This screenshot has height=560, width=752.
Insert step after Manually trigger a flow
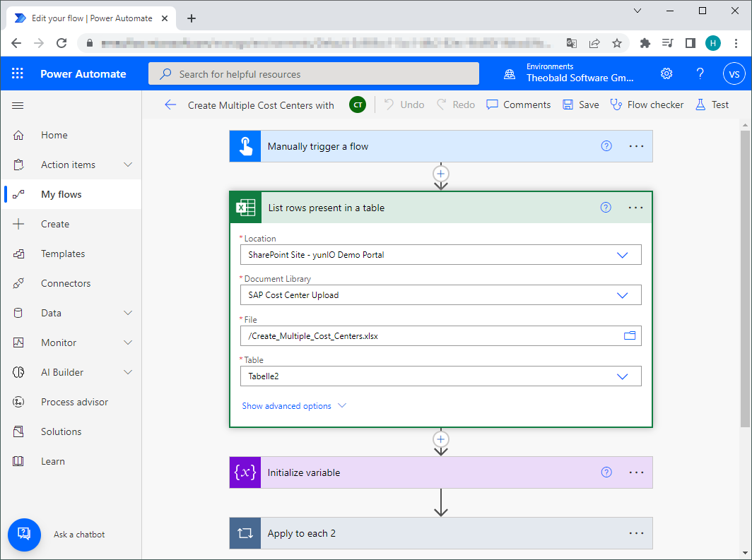[441, 174]
